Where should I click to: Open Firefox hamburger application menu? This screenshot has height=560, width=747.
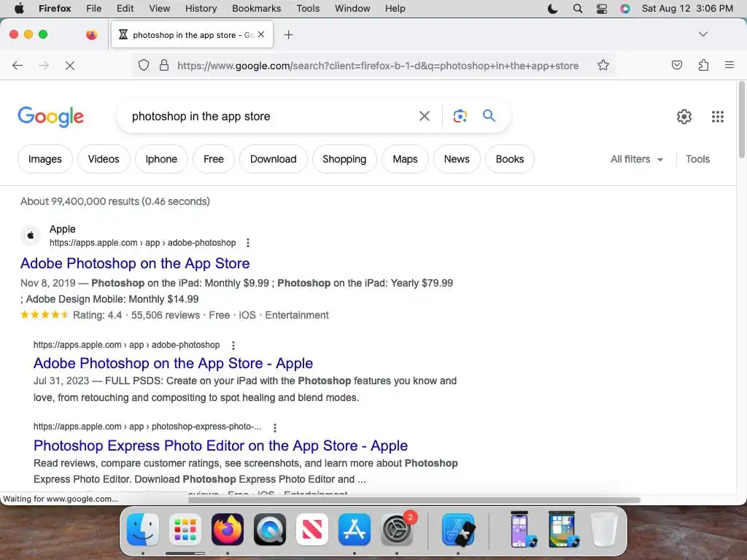(x=729, y=65)
